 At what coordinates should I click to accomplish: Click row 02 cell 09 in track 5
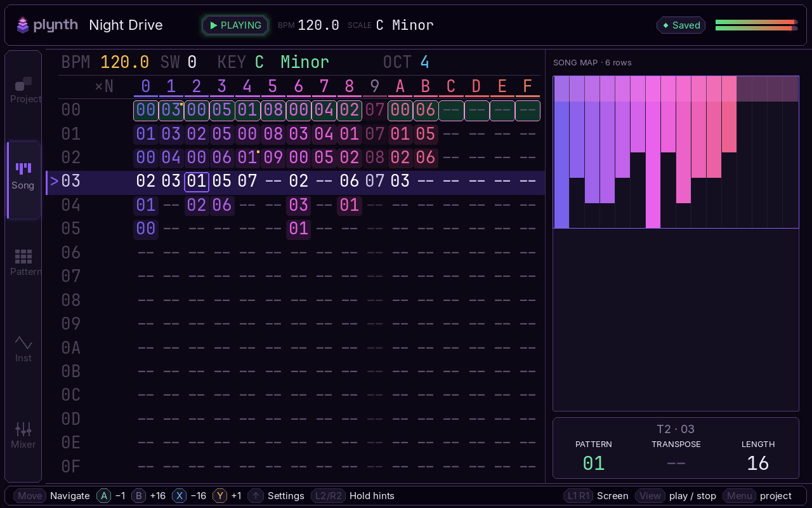(x=273, y=157)
